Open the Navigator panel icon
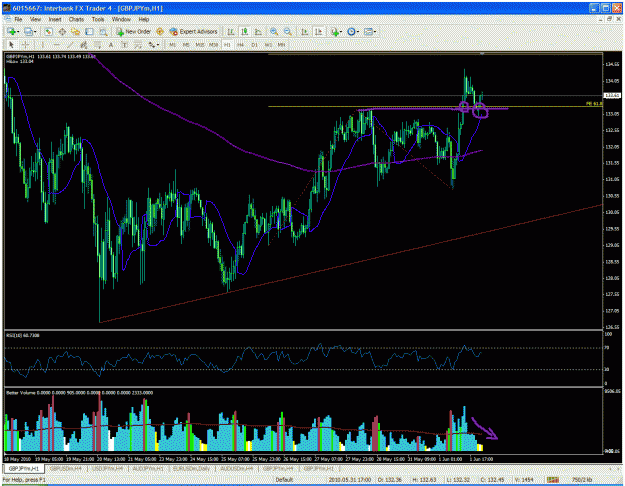Screen dimensions: 625x486 (x=76, y=31)
